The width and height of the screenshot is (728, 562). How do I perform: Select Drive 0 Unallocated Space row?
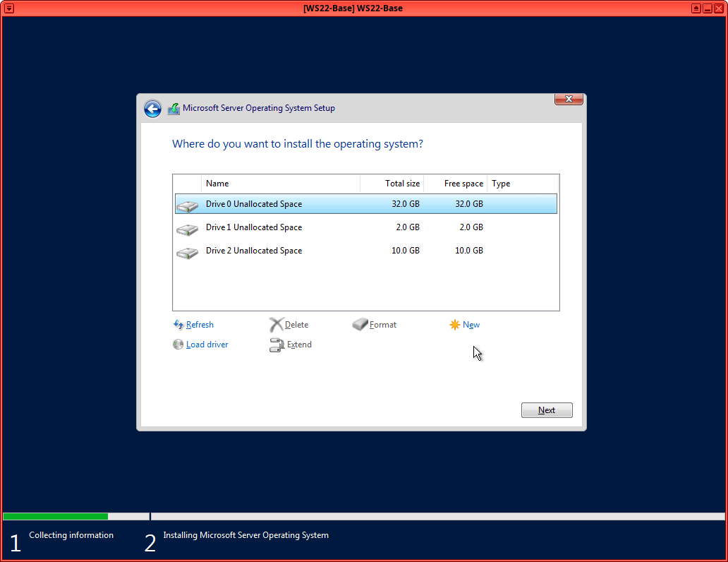tap(366, 203)
